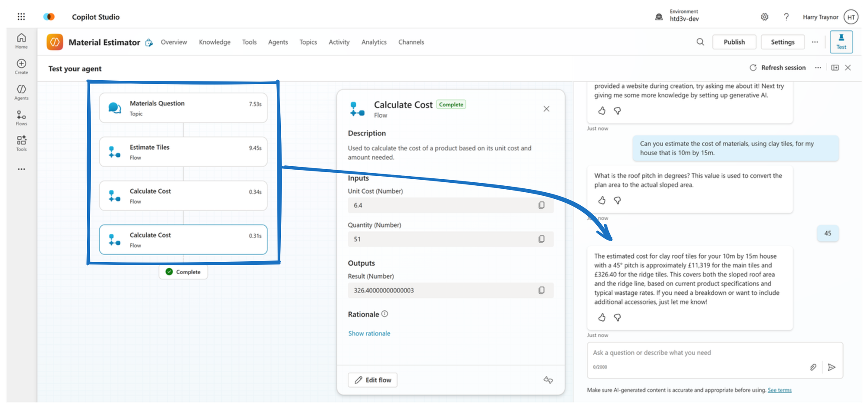Image resolution: width=868 pixels, height=408 pixels.
Task: Select the Calculate Cost step taking 0.31s
Action: point(183,240)
